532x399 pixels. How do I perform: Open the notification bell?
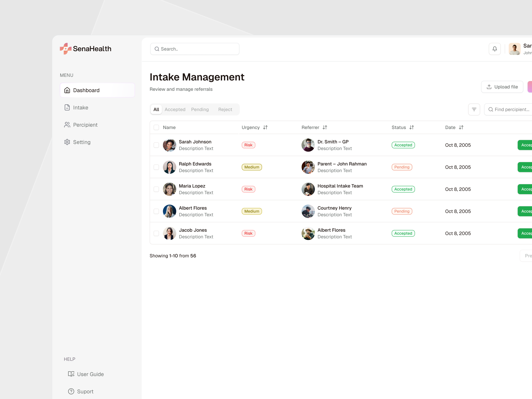[495, 49]
